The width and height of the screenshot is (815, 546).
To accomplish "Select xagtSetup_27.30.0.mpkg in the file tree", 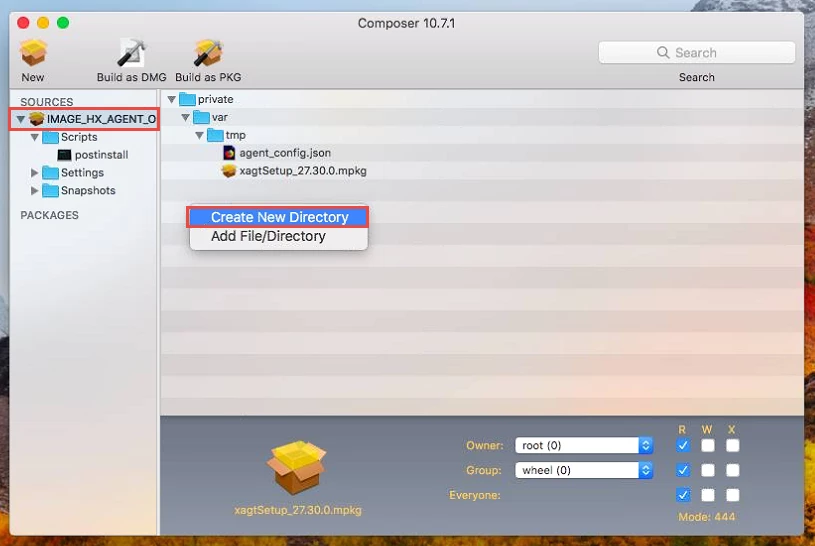I will coord(294,171).
